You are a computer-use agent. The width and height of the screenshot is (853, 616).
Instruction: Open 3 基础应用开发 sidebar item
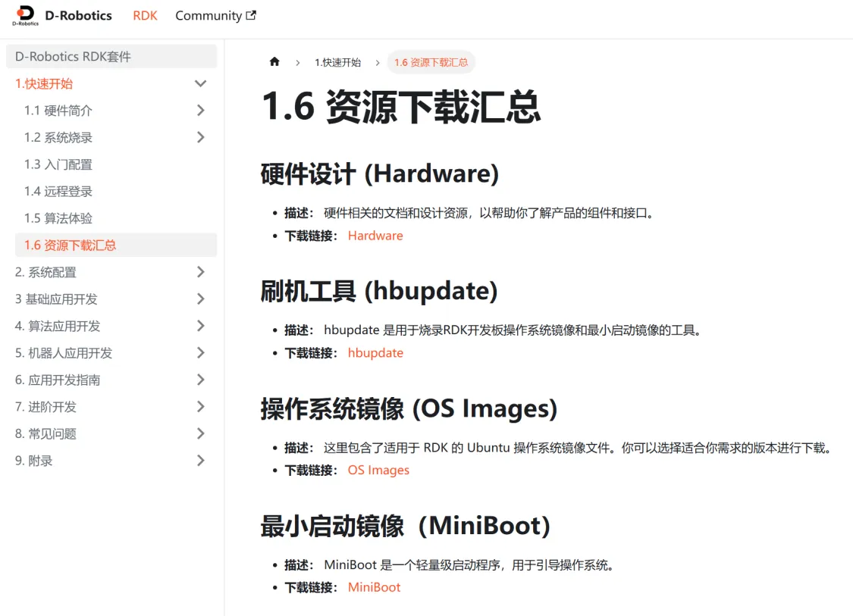tap(56, 299)
